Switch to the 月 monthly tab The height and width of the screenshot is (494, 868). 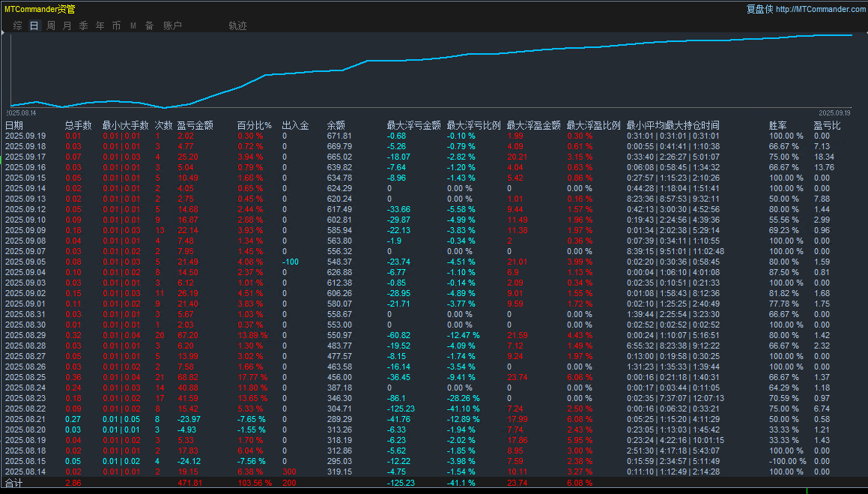67,25
